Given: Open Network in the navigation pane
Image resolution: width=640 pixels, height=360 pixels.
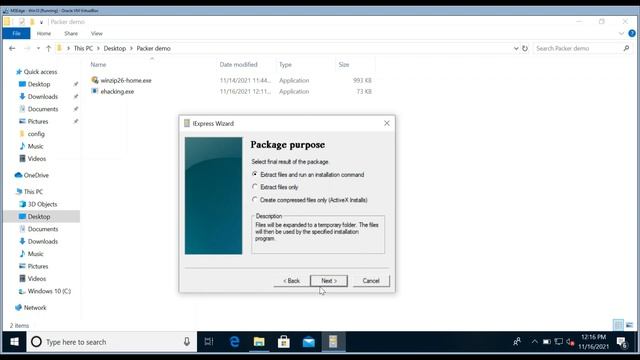Looking at the screenshot, I should click(35, 308).
